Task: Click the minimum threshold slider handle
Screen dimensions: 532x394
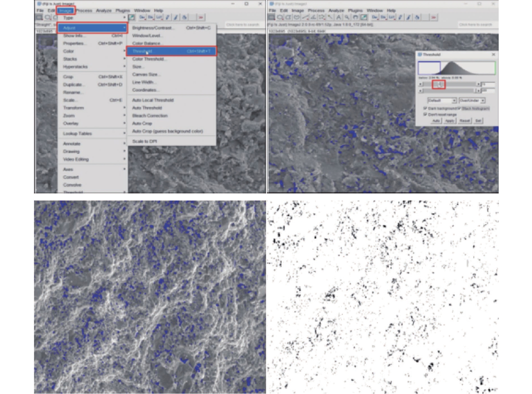Action: 439,84
